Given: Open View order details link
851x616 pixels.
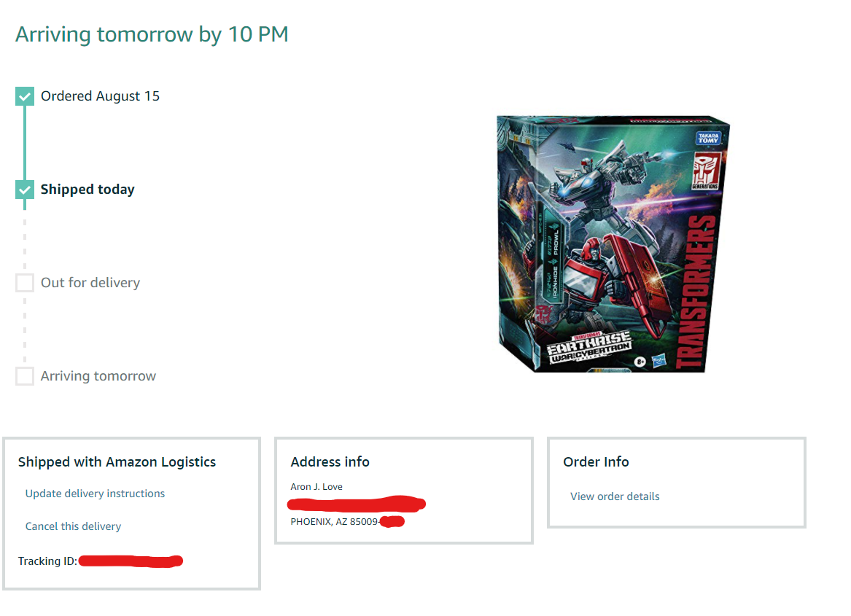Looking at the screenshot, I should (615, 496).
